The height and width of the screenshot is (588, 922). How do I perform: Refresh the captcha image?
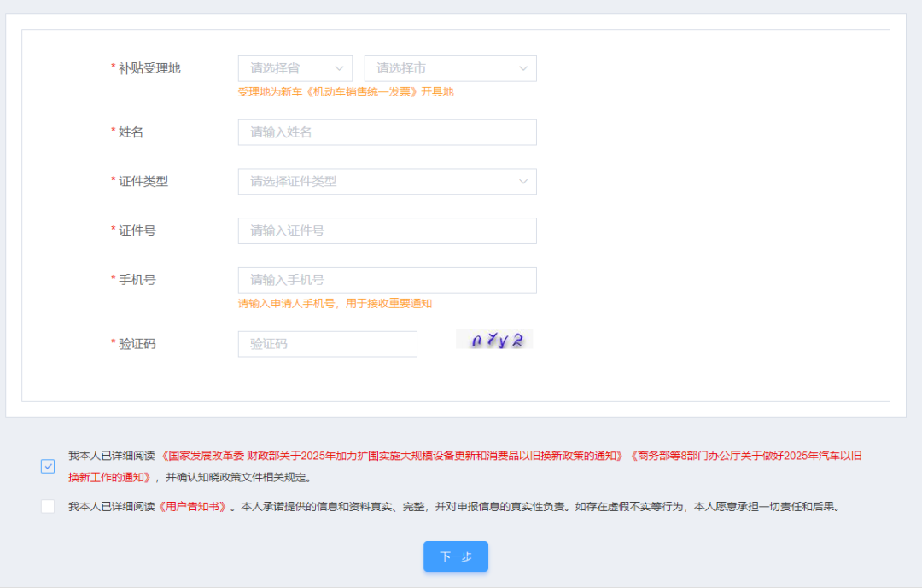click(494, 340)
